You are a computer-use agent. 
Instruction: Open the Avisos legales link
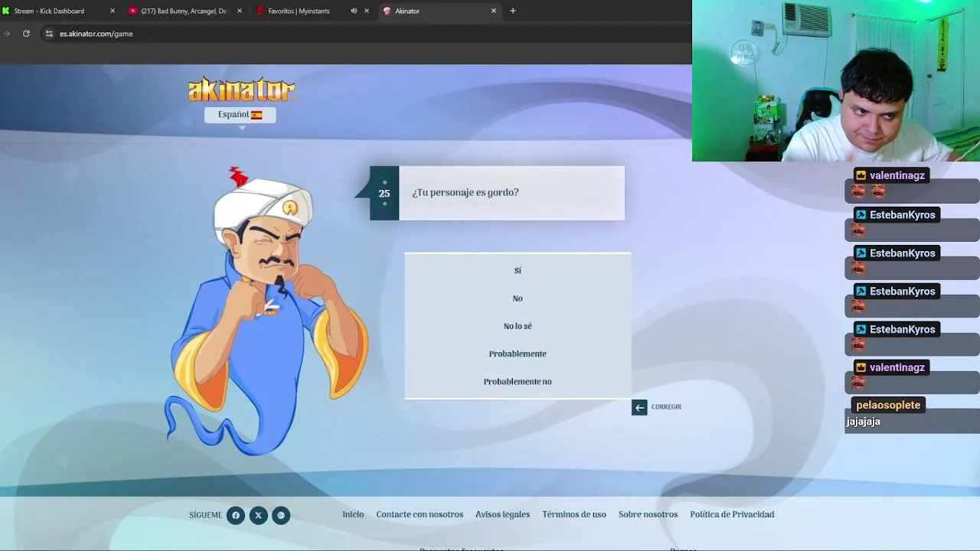[502, 514]
